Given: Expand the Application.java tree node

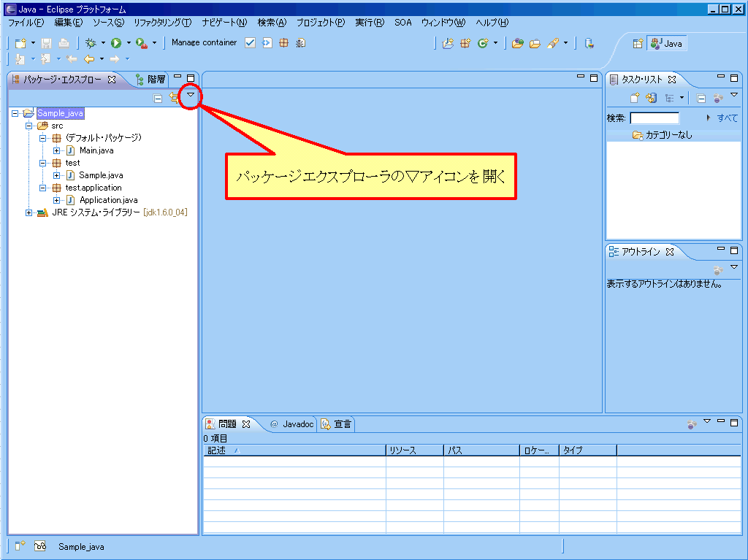Looking at the screenshot, I should 56,200.
